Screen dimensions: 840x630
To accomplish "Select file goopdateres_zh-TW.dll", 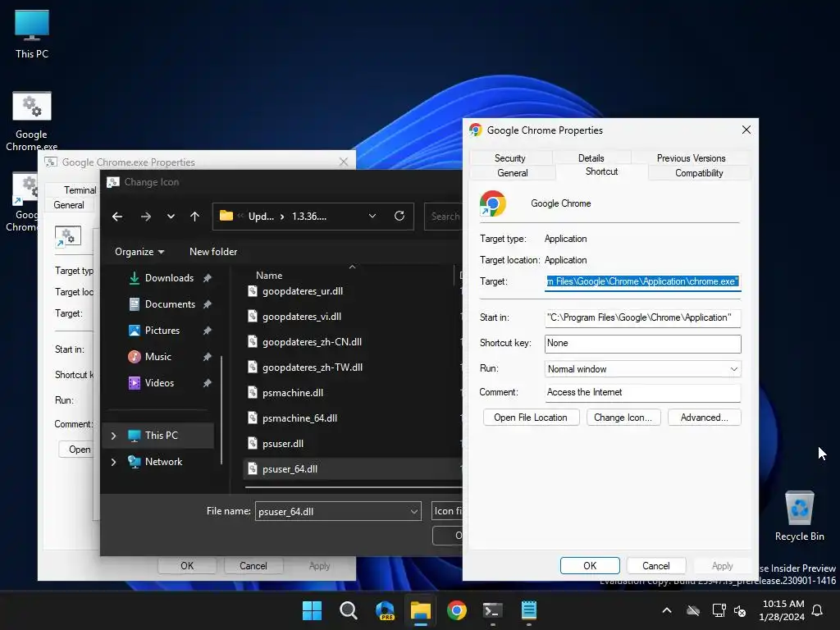I will pos(313,367).
